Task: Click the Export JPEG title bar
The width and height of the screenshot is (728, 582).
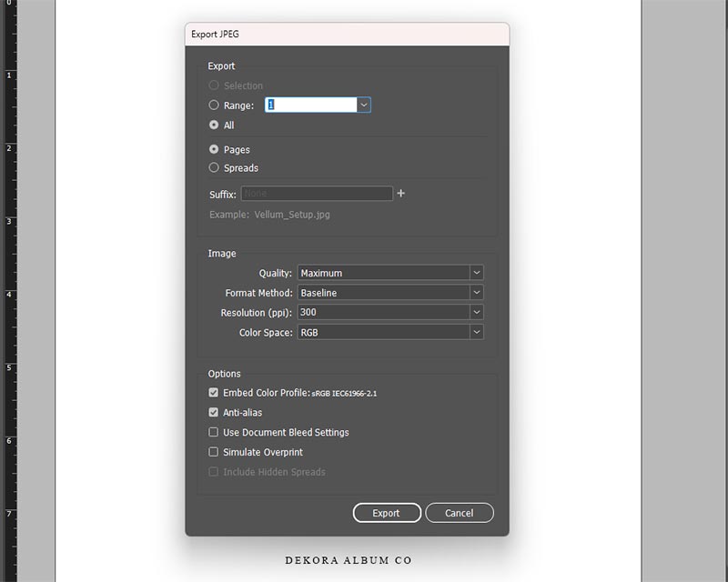Action: 346,35
